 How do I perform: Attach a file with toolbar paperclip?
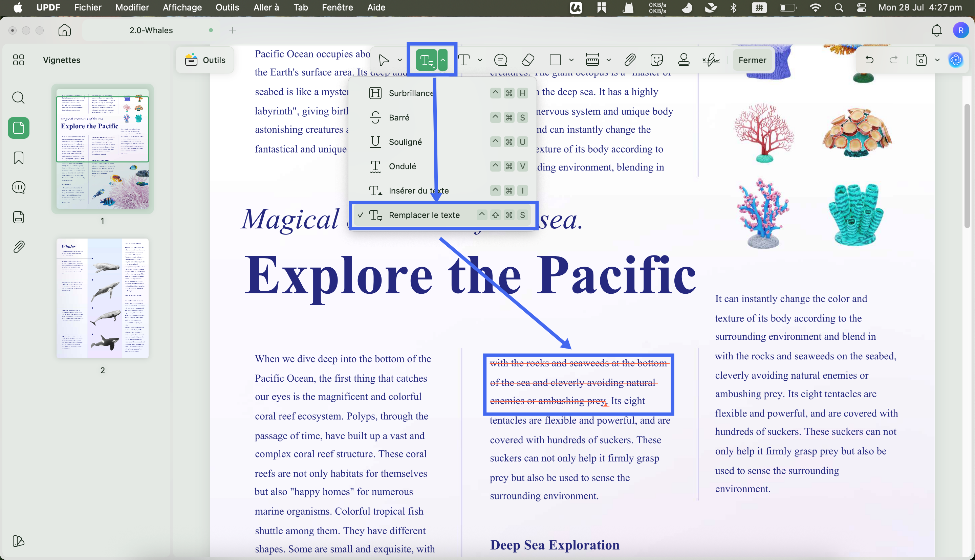pos(629,60)
